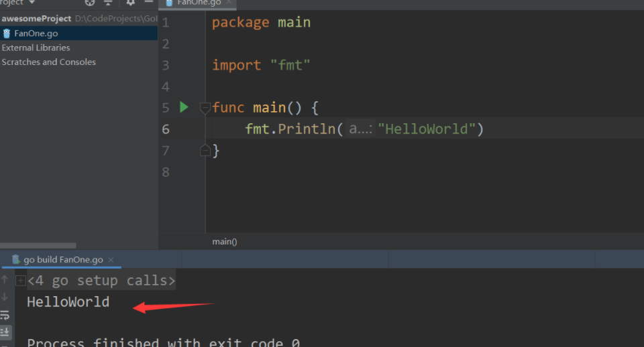
Task: Close the FanOne.go editor tab
Action: 229,3
